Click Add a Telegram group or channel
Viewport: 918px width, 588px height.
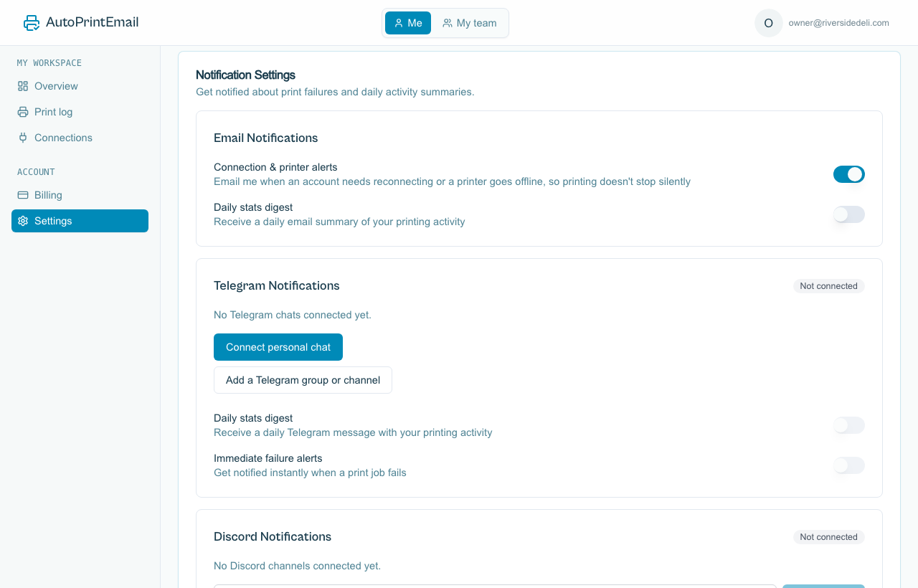pos(303,380)
